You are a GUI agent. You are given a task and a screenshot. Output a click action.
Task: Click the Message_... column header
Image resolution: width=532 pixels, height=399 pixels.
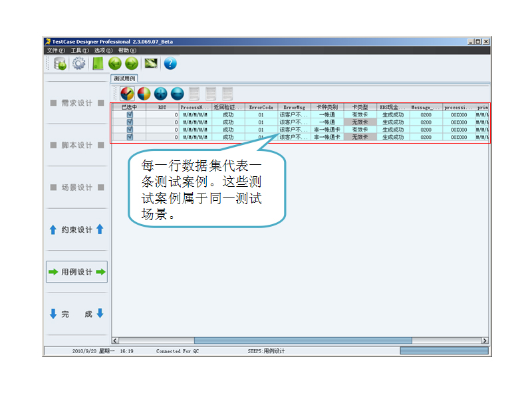(x=426, y=107)
